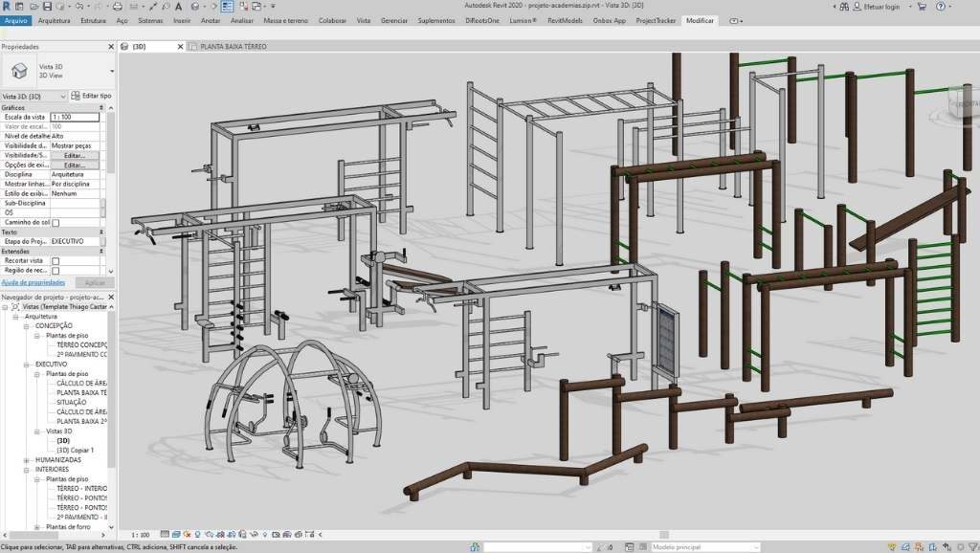Click the Escala da vista 1:100 field
This screenshot has height=553, width=980.
point(75,117)
